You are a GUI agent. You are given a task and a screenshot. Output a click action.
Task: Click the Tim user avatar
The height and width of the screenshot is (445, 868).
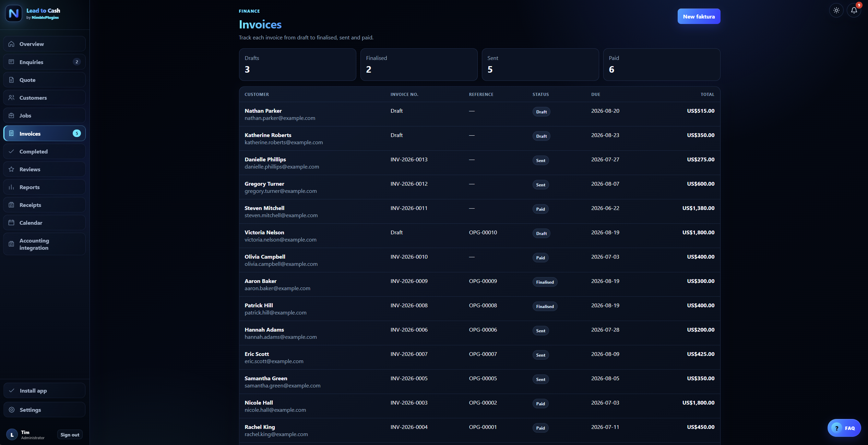[12, 435]
